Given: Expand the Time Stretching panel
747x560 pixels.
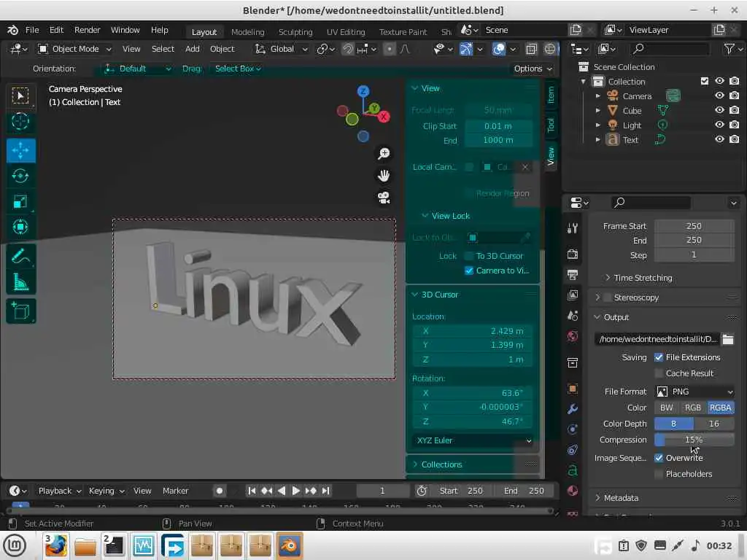Looking at the screenshot, I should [x=643, y=278].
